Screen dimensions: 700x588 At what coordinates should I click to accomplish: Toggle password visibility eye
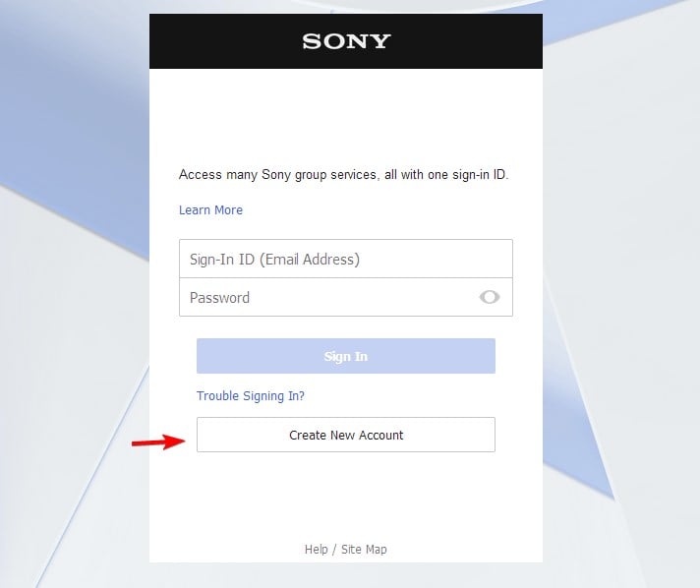pos(490,297)
